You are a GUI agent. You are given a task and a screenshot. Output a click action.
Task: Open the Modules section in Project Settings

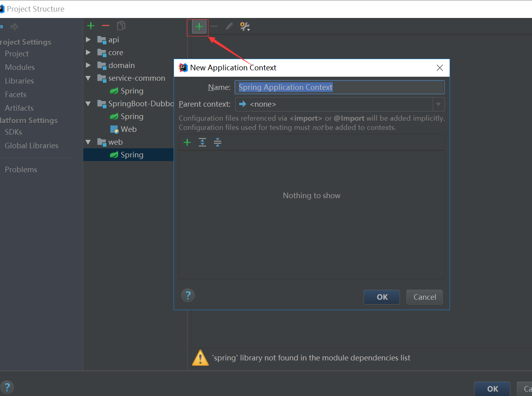point(20,67)
